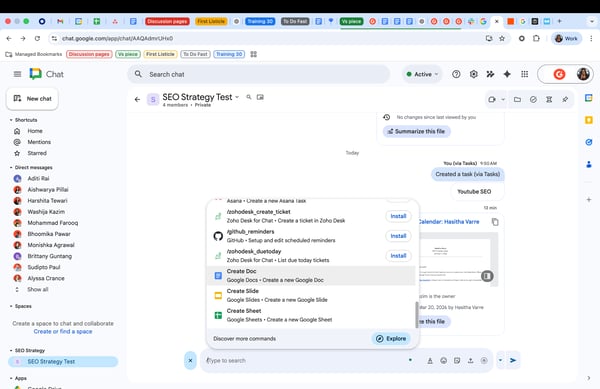This screenshot has width=600, height=389.
Task: Open Help question mark icon
Action: point(456,74)
